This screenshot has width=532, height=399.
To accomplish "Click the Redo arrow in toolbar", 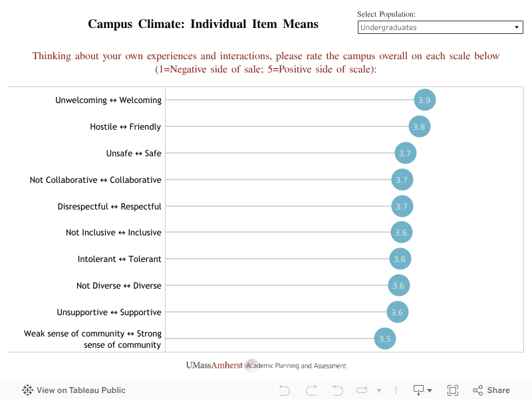I will coord(311,390).
